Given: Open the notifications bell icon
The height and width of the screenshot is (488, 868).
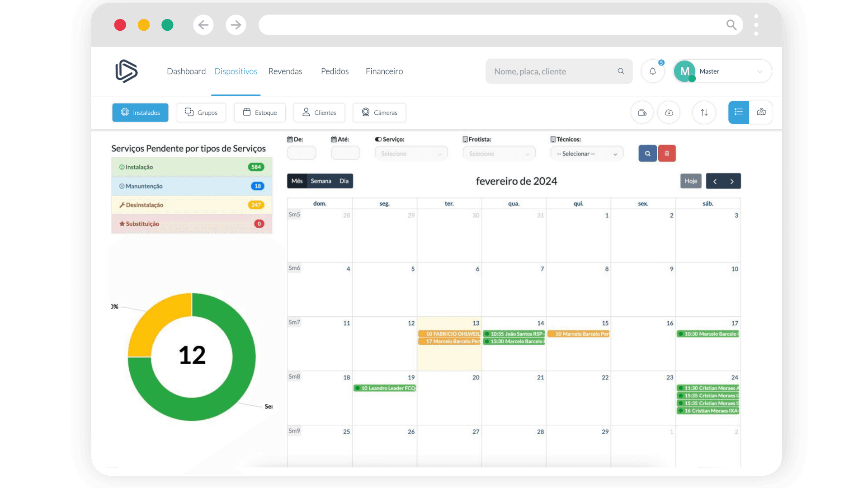Looking at the screenshot, I should (x=652, y=71).
